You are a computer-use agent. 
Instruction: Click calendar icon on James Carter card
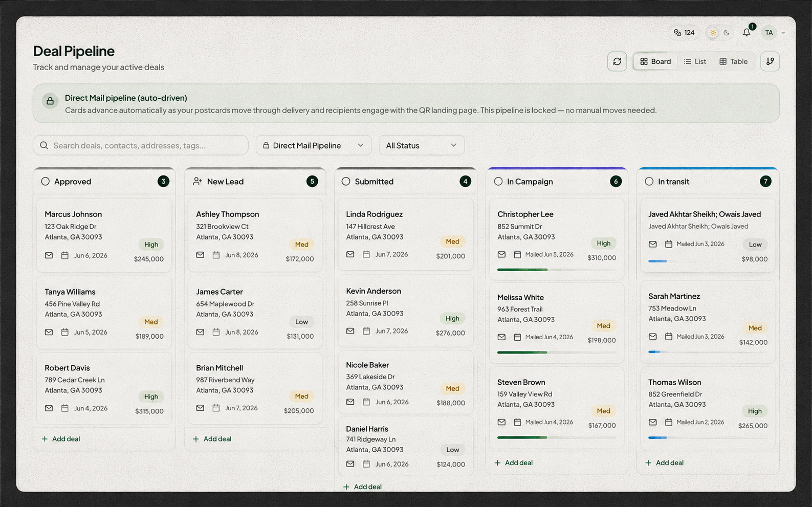coord(216,332)
